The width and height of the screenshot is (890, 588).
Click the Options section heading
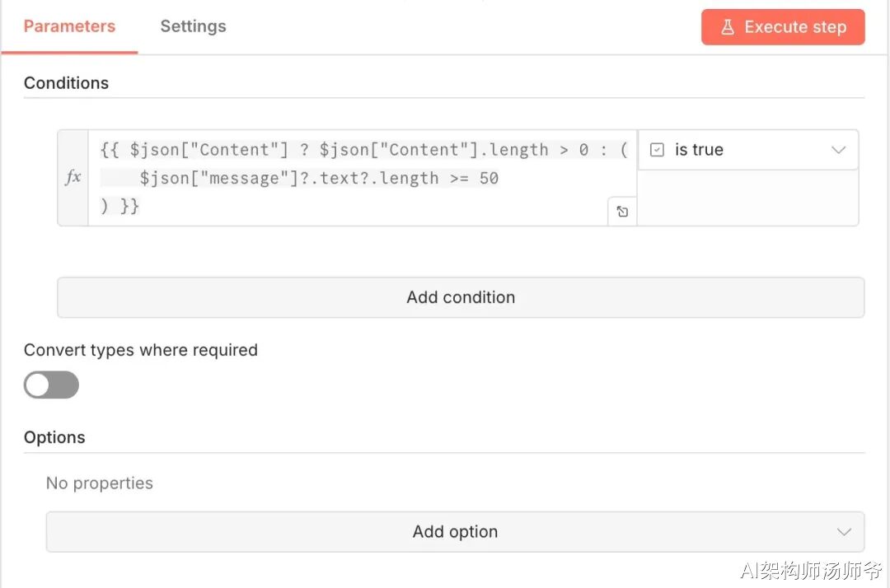54,437
